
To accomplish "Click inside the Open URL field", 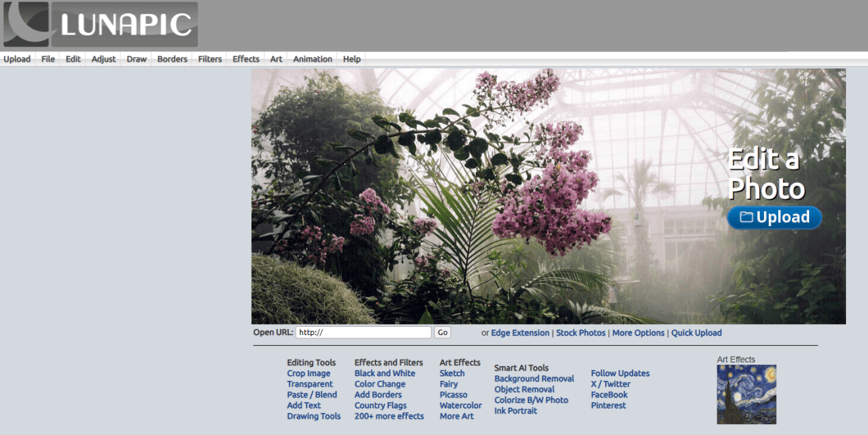I will [363, 332].
